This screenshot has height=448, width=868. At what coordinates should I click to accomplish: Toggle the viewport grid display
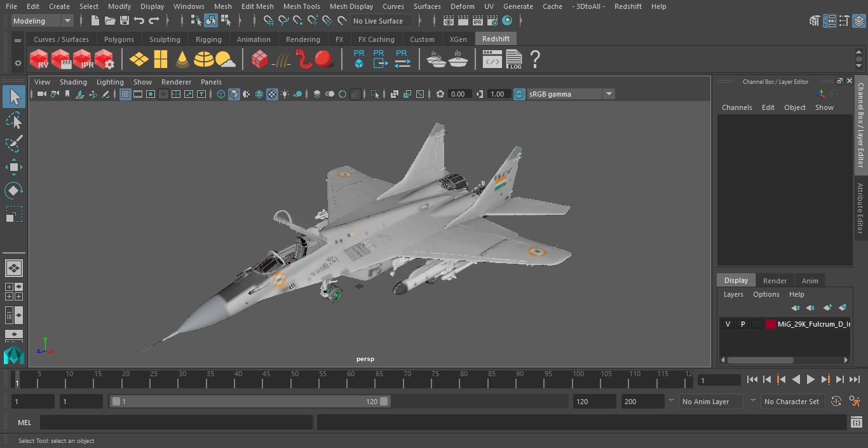(125, 94)
